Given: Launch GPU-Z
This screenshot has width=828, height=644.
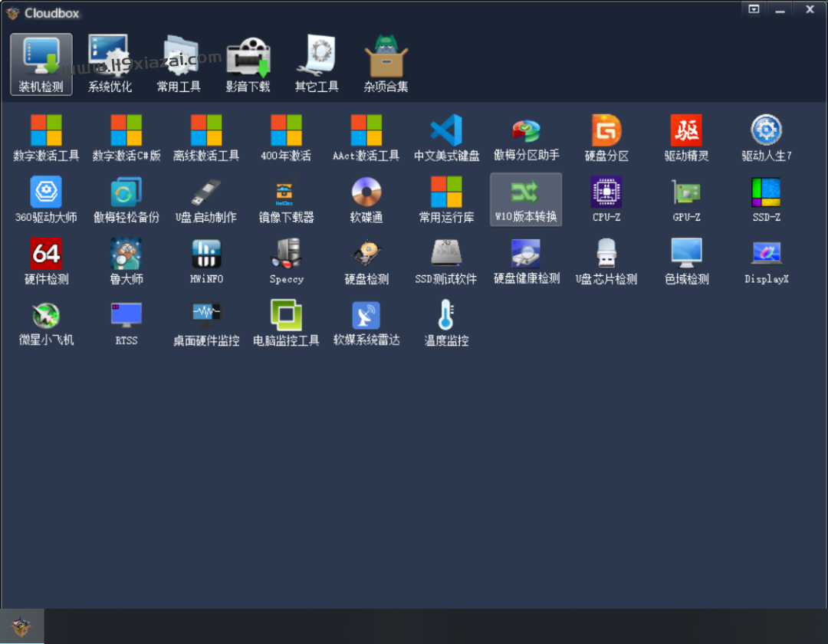Looking at the screenshot, I should [x=686, y=199].
